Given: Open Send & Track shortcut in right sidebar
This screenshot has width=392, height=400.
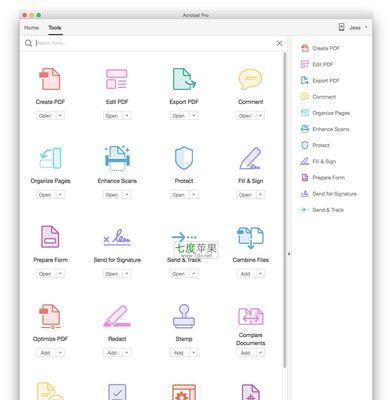Looking at the screenshot, I should (322, 210).
